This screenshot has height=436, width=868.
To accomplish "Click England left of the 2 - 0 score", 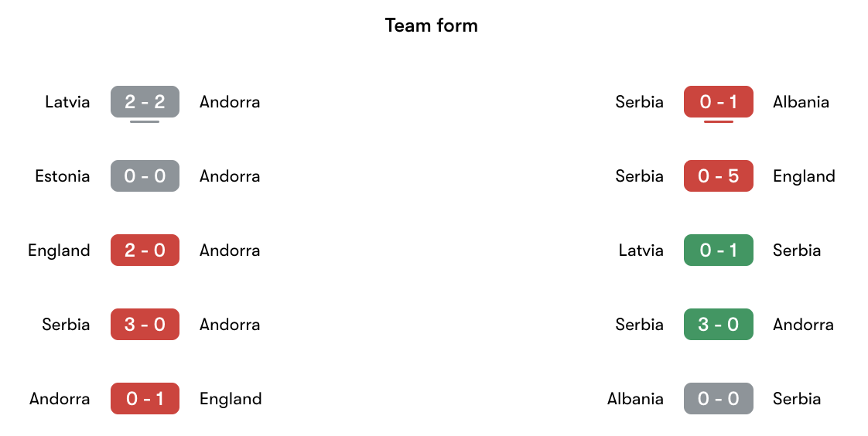I will pyautogui.click(x=59, y=250).
